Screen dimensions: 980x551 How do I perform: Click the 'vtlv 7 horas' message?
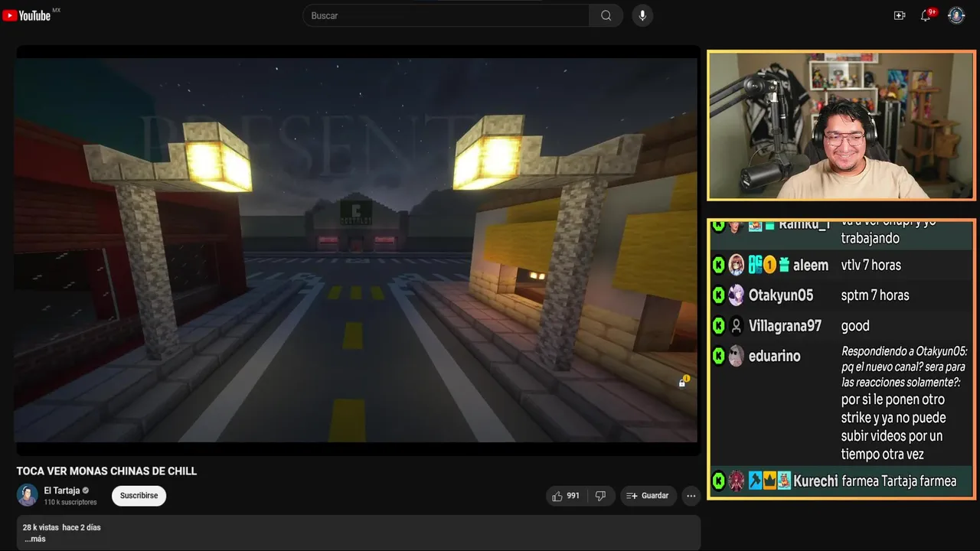(871, 265)
